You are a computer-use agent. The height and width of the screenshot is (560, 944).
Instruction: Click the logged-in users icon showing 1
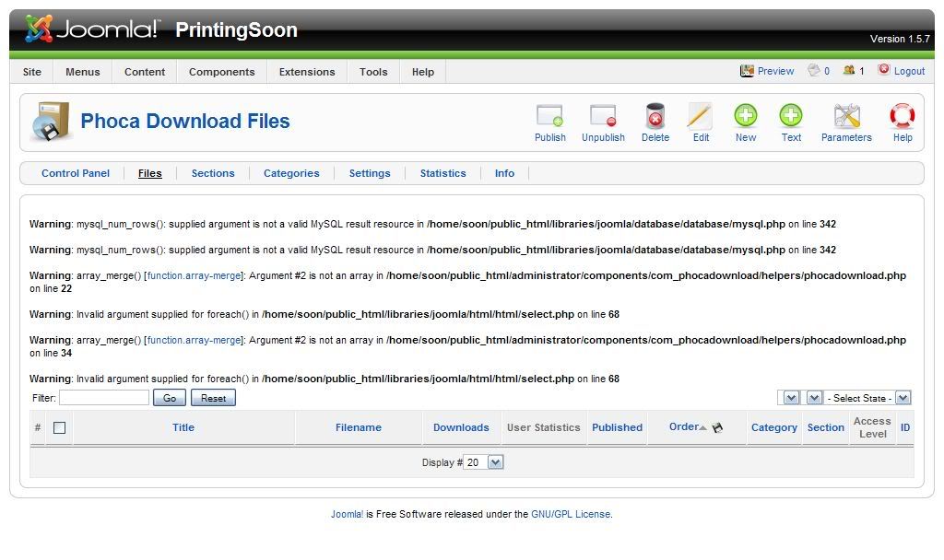coord(849,70)
